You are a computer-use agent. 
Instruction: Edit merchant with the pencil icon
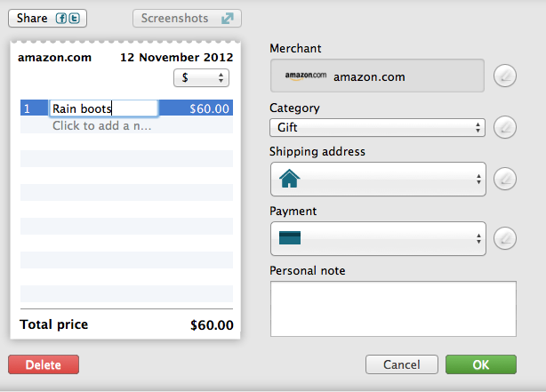click(504, 76)
